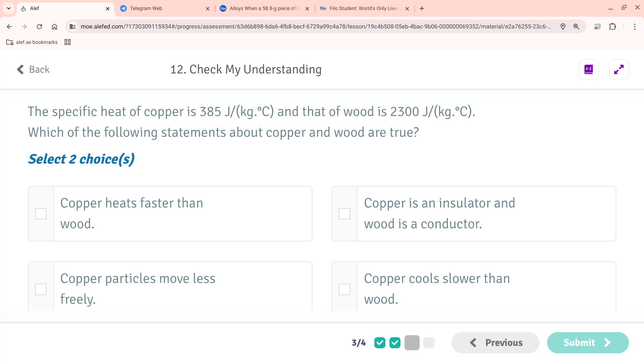Screen dimensions: 644x362
Task: Open the tab search dropdown arrow
Action: 9,8
